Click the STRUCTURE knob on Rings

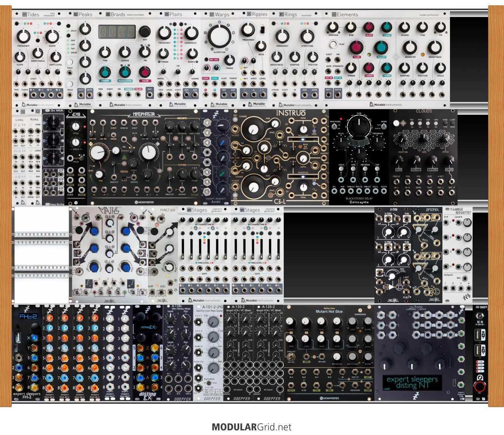(x=307, y=36)
